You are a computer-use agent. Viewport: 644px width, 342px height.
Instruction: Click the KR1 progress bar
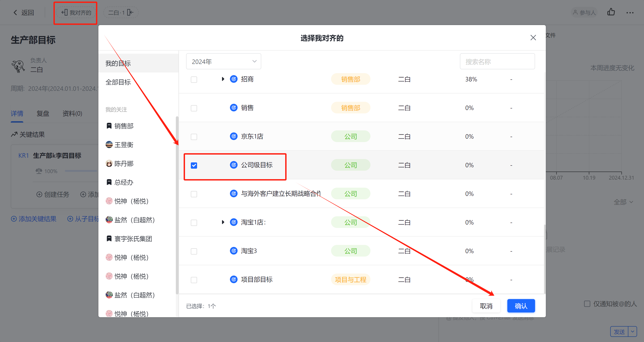click(81, 171)
